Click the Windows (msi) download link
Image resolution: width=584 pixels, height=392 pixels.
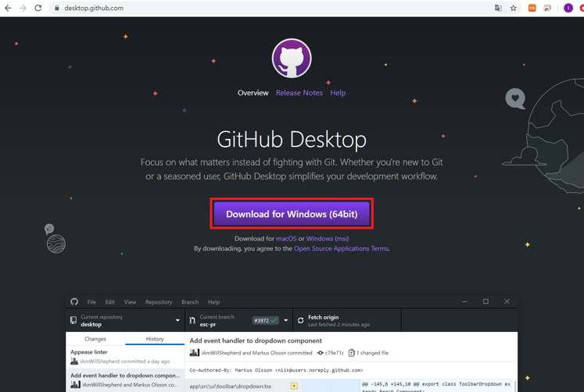point(328,238)
